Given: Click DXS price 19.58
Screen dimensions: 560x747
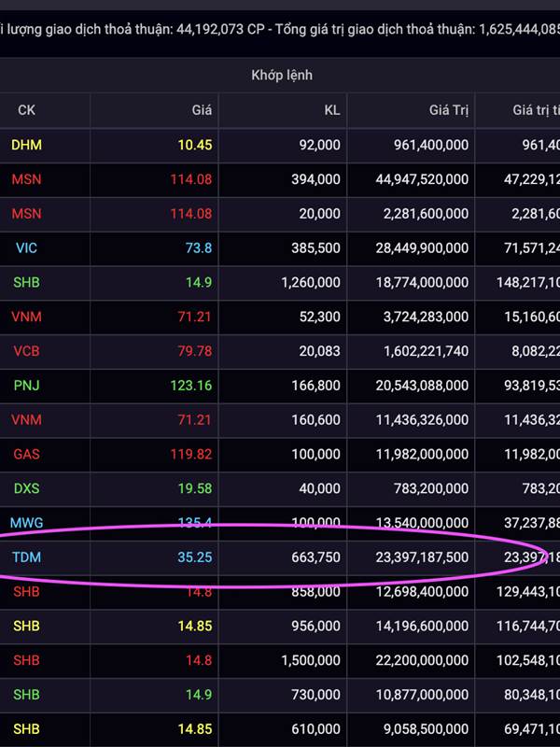Looking at the screenshot, I should [x=195, y=487].
